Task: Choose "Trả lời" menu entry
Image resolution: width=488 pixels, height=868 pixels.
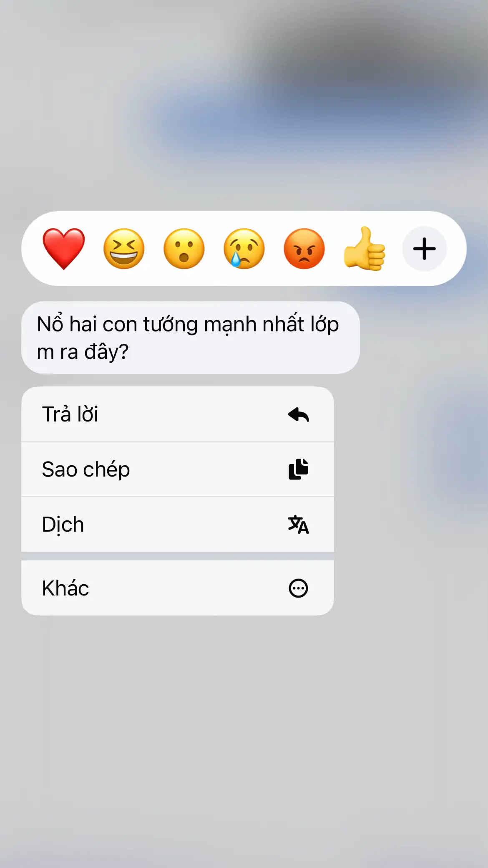Action: tap(178, 414)
